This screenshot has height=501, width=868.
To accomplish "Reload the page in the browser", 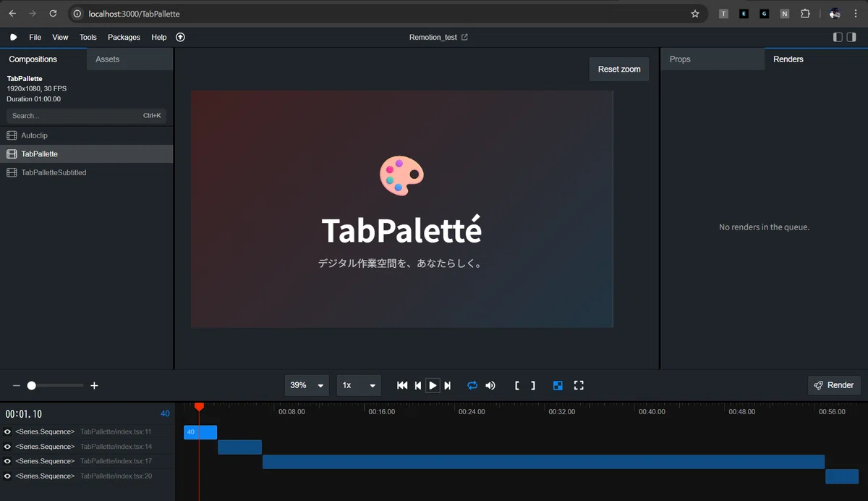I will [53, 14].
